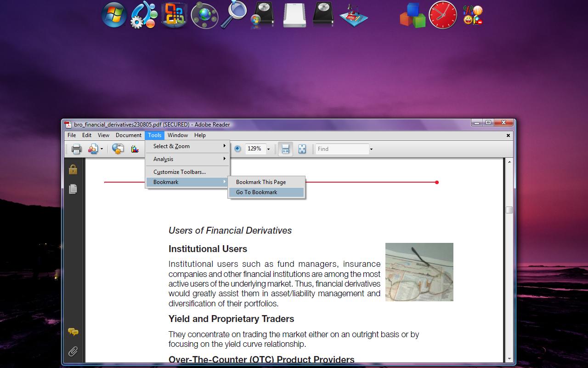Toggle the Fit Page view button
588x368 pixels.
pos(302,149)
